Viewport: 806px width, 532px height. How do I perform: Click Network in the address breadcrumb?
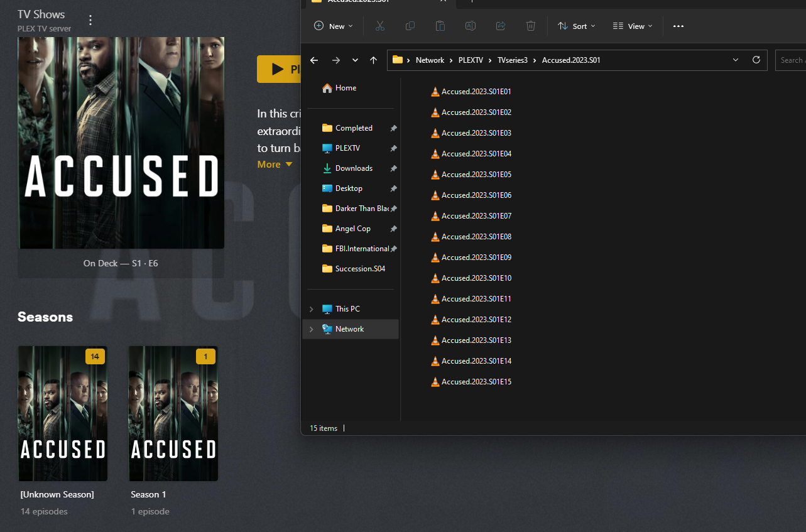430,60
